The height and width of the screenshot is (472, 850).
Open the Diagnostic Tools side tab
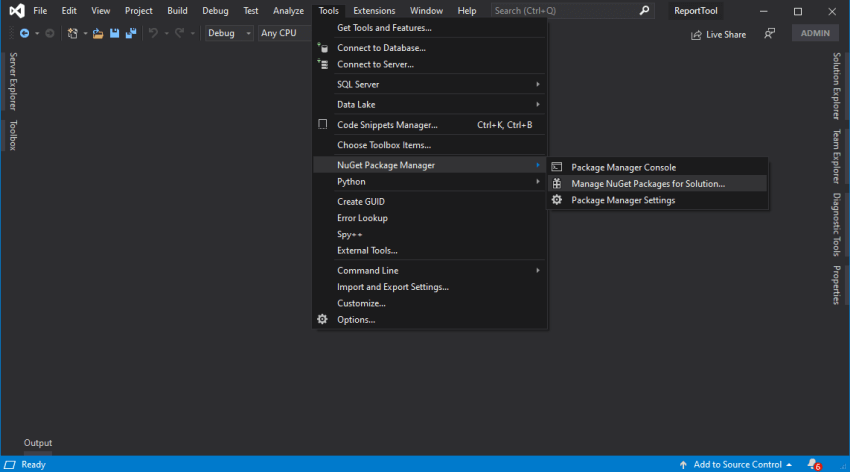[836, 224]
